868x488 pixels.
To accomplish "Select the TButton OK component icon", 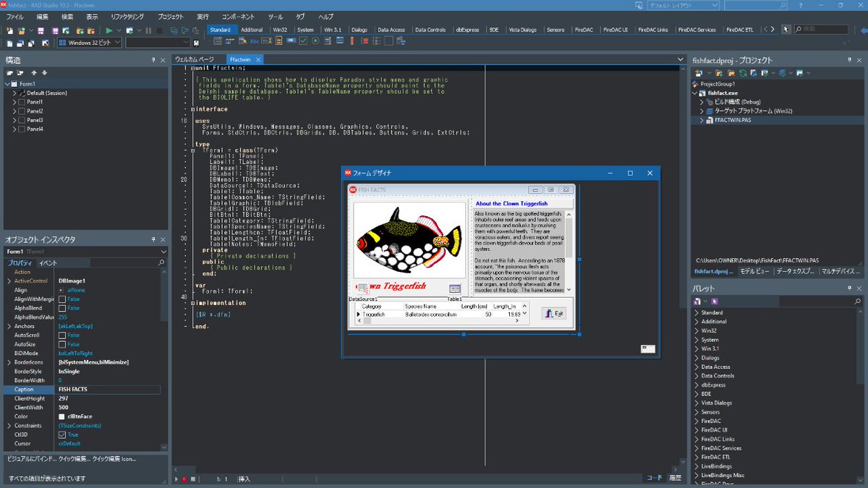I will tap(291, 41).
